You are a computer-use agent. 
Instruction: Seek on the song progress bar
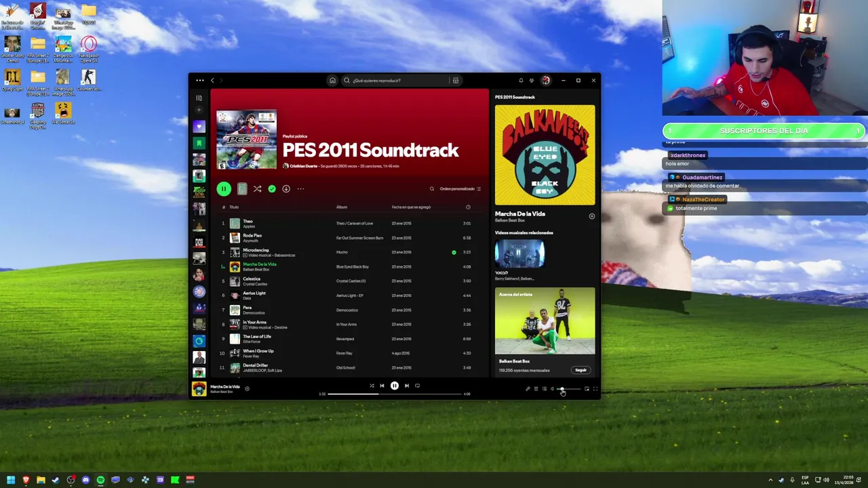pos(395,394)
